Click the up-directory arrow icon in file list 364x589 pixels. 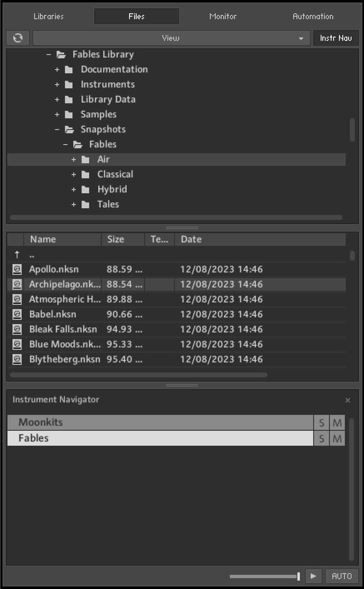(17, 254)
